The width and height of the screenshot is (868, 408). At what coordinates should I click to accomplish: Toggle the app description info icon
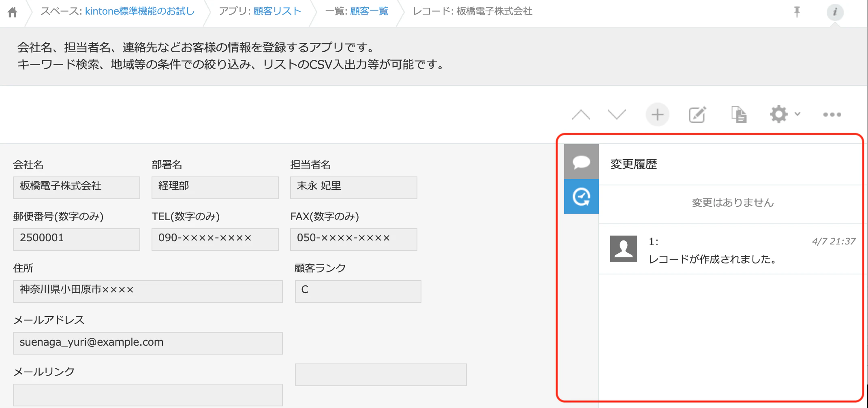[x=835, y=12]
